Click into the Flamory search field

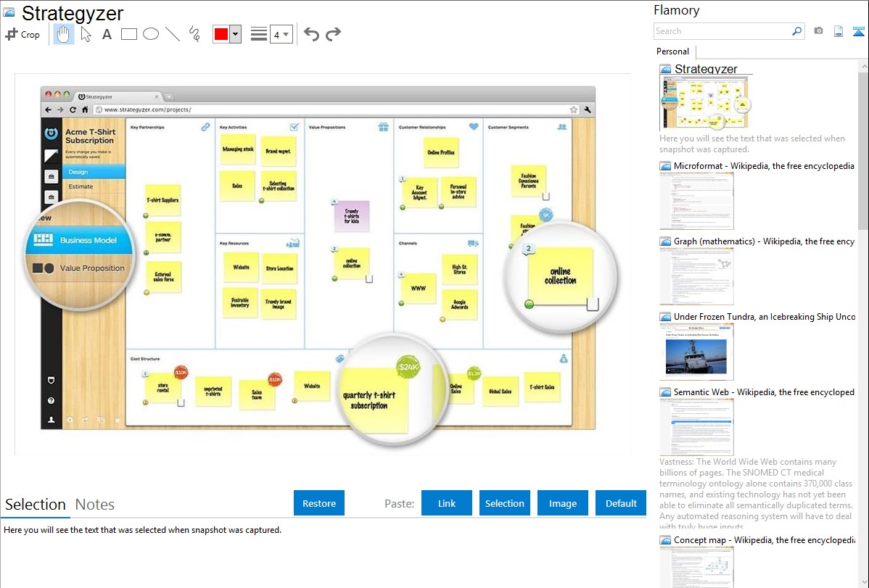coord(722,31)
